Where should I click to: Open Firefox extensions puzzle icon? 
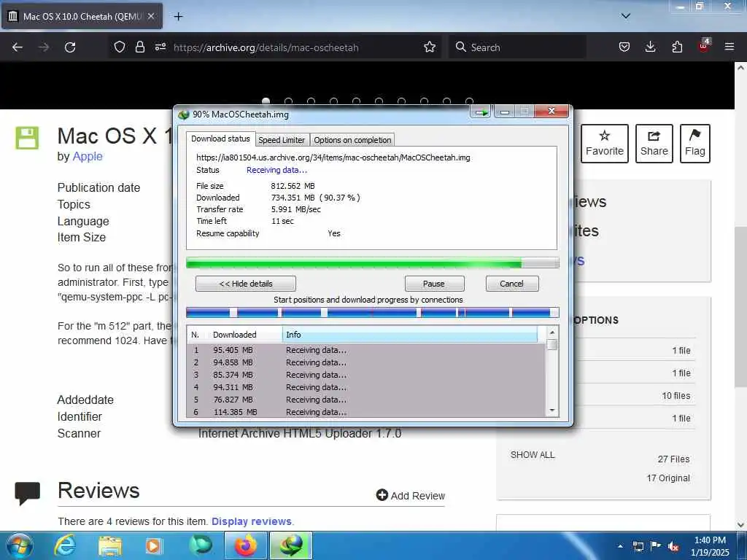pyautogui.click(x=677, y=47)
